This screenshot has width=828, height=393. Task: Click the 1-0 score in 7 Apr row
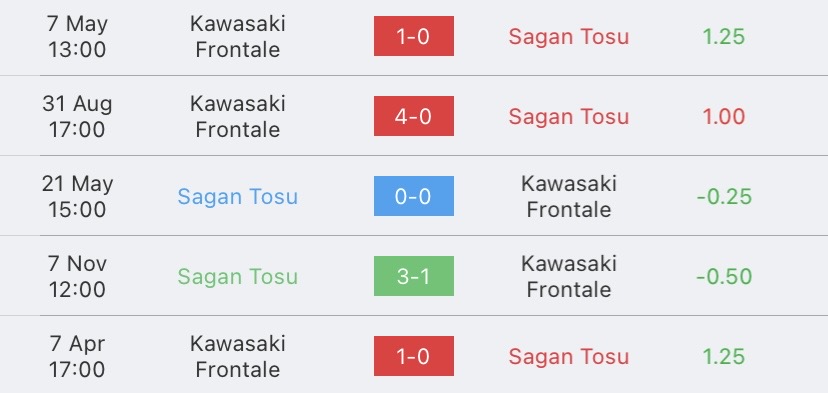tap(413, 356)
